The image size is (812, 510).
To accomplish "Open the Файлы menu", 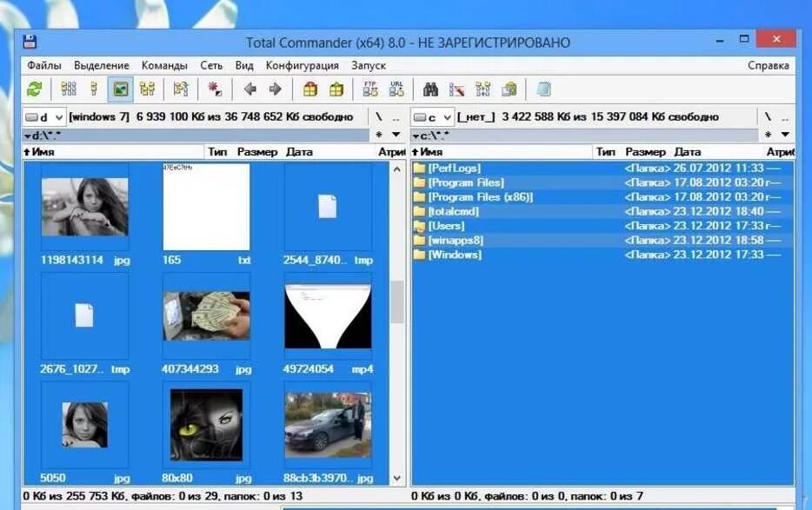I will click(x=44, y=65).
